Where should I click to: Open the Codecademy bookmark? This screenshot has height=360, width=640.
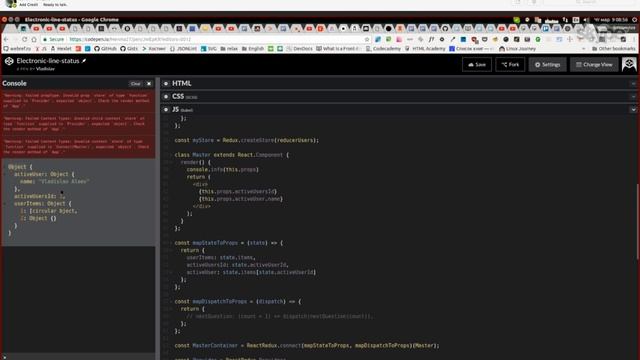[x=383, y=49]
